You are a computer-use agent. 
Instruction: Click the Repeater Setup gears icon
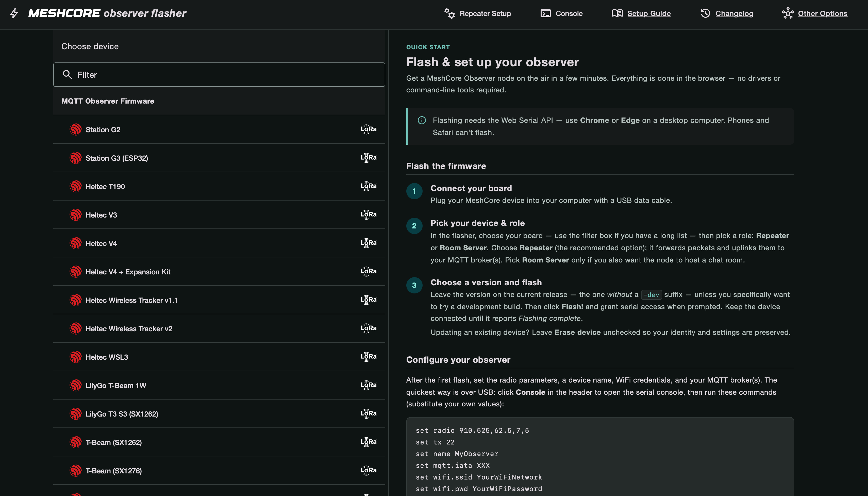point(449,13)
